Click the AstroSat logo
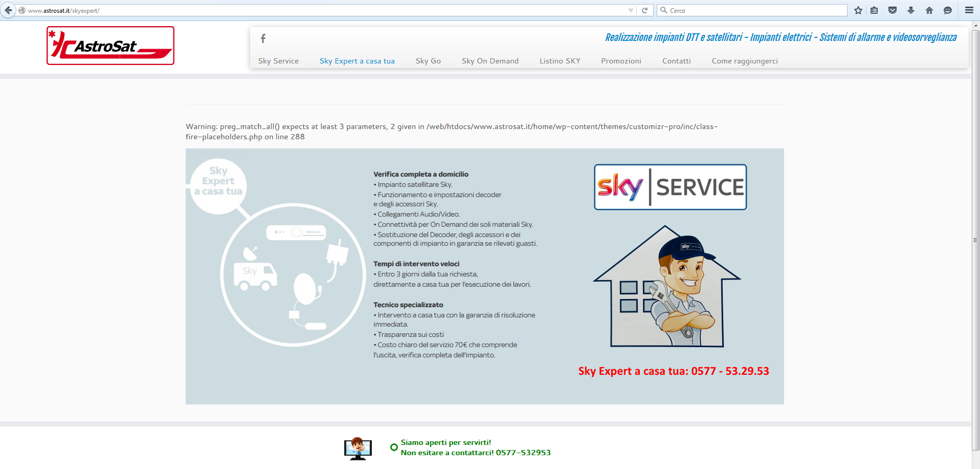Viewport: 980px width, 469px height. (x=110, y=46)
